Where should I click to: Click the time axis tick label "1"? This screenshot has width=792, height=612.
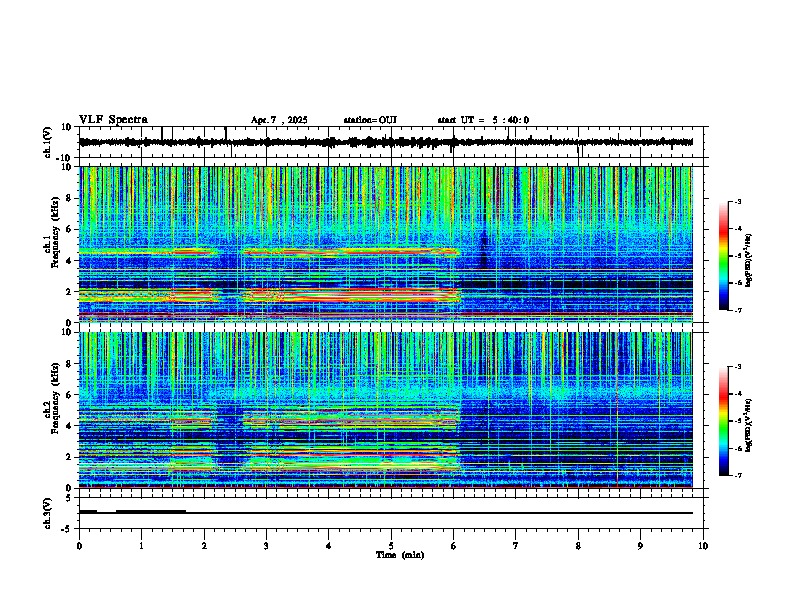pyautogui.click(x=141, y=546)
